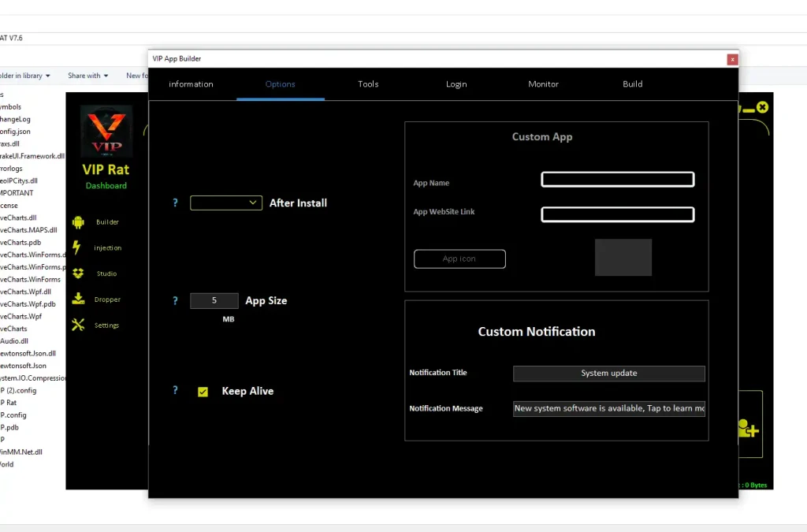Click the App Name text field
This screenshot has width=807, height=532.
click(617, 180)
